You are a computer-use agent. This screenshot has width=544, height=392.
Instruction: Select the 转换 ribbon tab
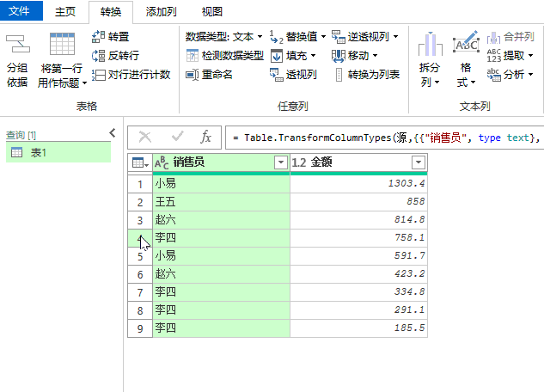point(111,12)
